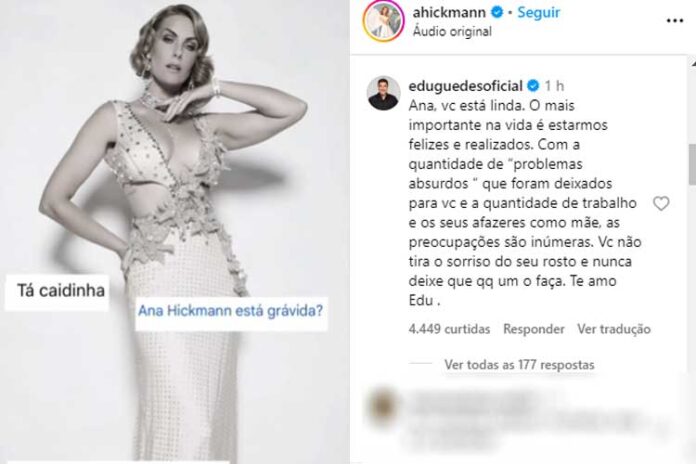Like Edu Guedes' comment with the heart
This screenshot has height=464, width=696.
click(661, 203)
